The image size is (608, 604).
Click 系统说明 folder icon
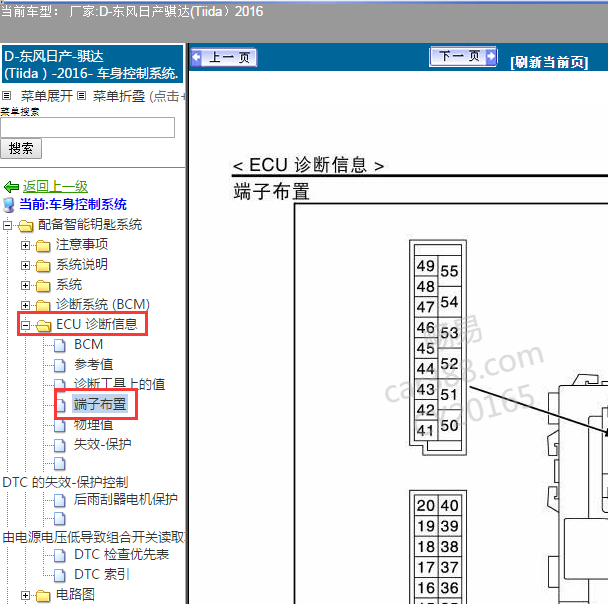[43, 266]
